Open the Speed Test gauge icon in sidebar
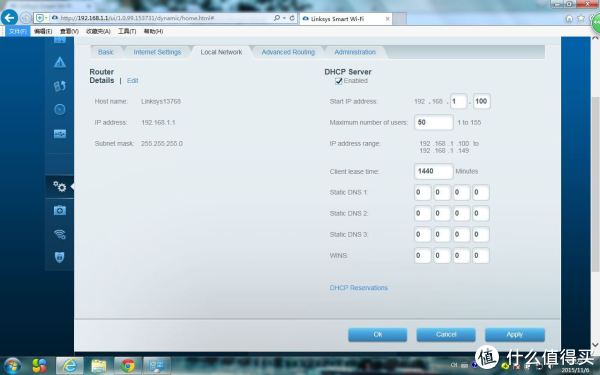 pyautogui.click(x=60, y=109)
